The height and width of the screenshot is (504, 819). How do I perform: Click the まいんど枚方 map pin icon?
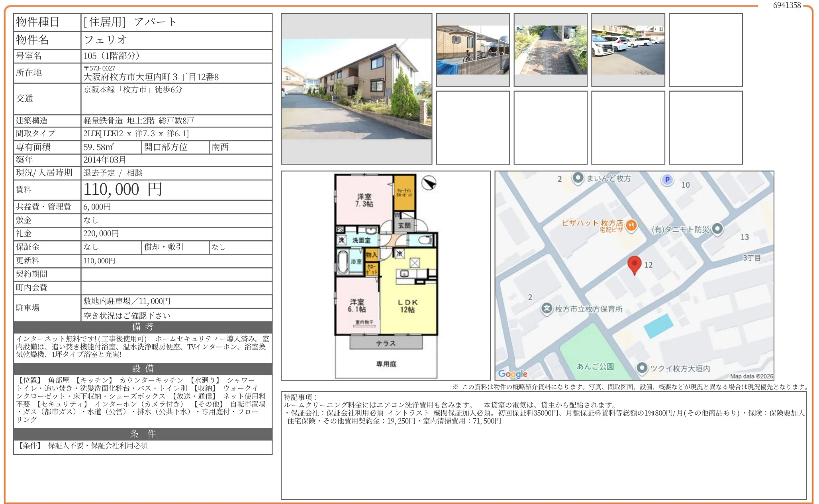click(x=578, y=178)
